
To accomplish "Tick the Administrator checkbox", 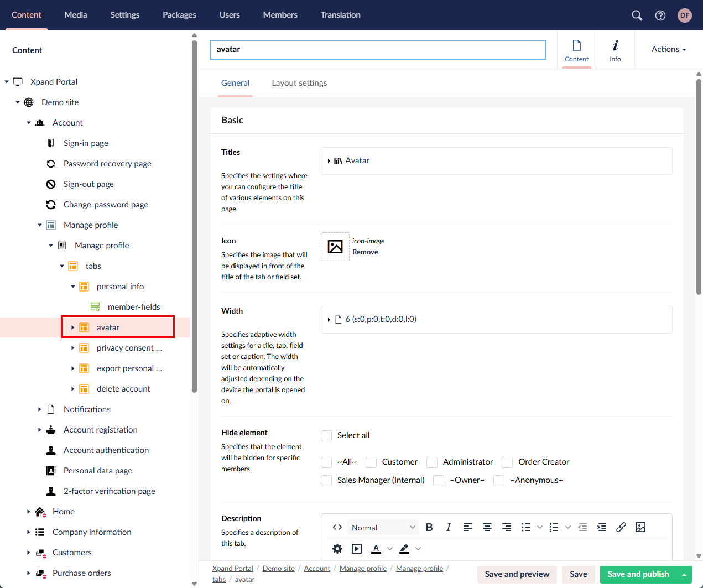I will [x=432, y=462].
